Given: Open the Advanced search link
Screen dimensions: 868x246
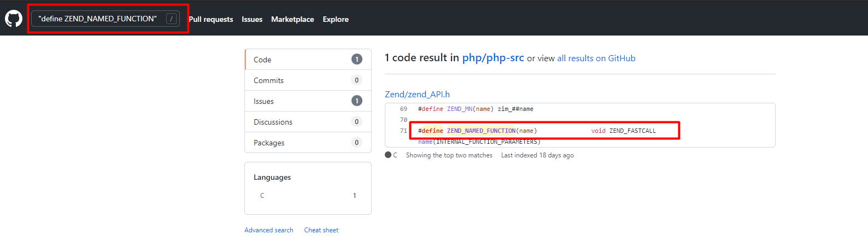Looking at the screenshot, I should coord(268,230).
